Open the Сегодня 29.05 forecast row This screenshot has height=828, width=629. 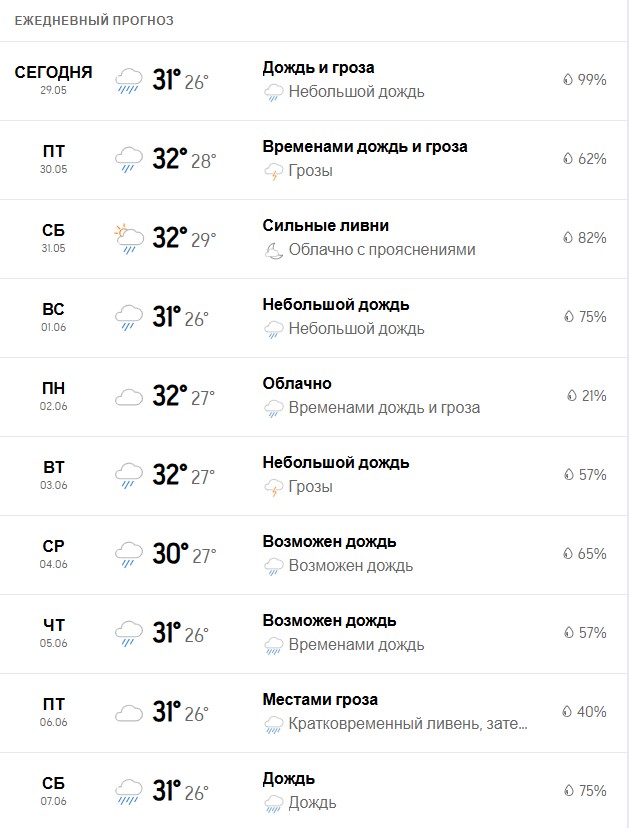[314, 81]
